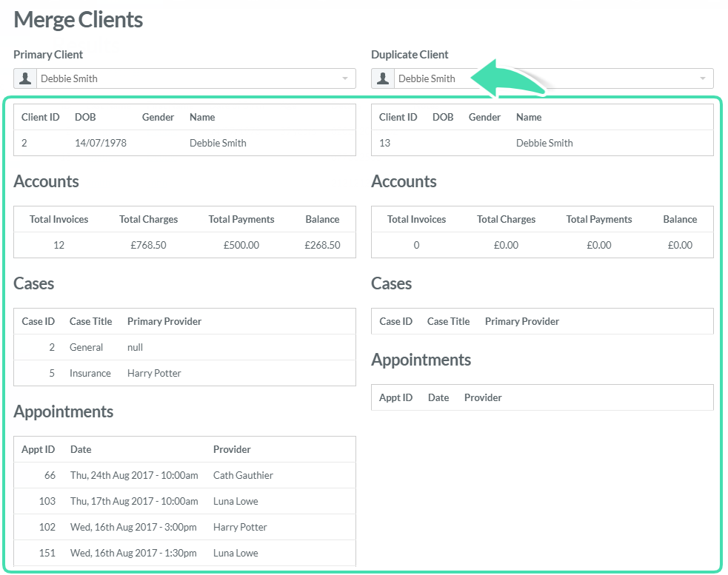
Task: Click primary client name Debbie Smith in table
Action: 218,143
